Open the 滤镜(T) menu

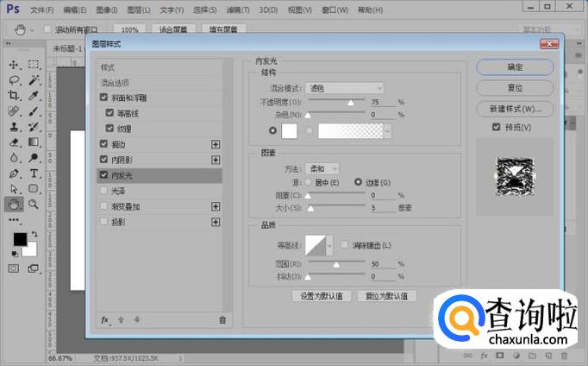238,10
